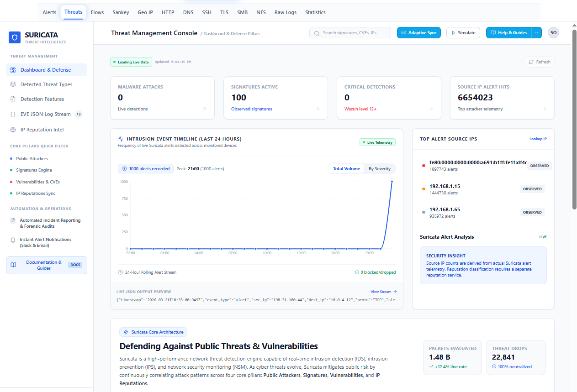
Task: Click the Adaptive Sync broadcast icon
Action: point(403,33)
